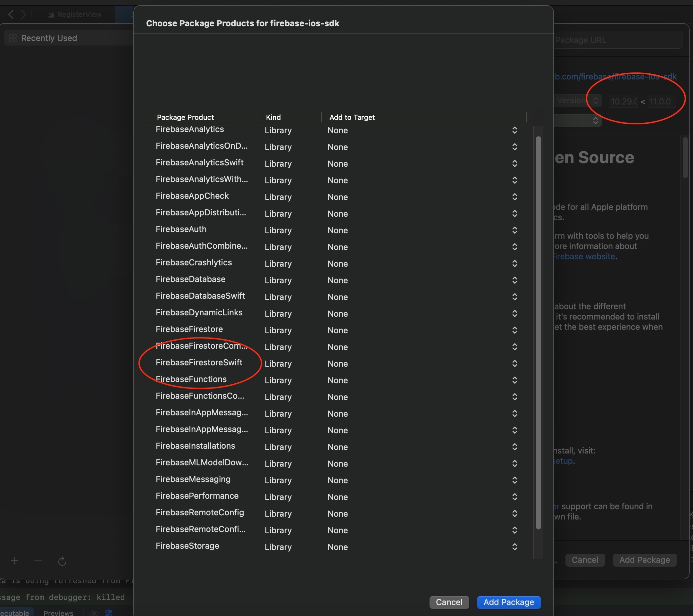Click the product list vertical scrollbar
693x616 pixels.
click(538, 332)
